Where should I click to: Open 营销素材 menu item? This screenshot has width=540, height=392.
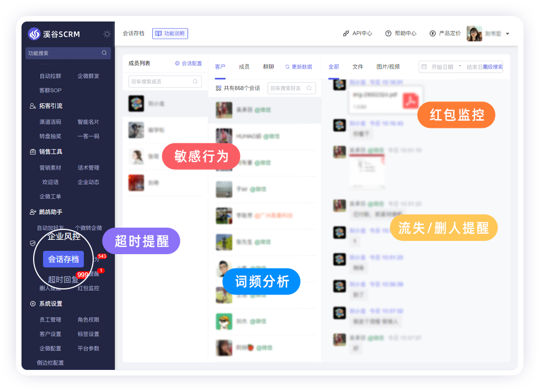[50, 168]
